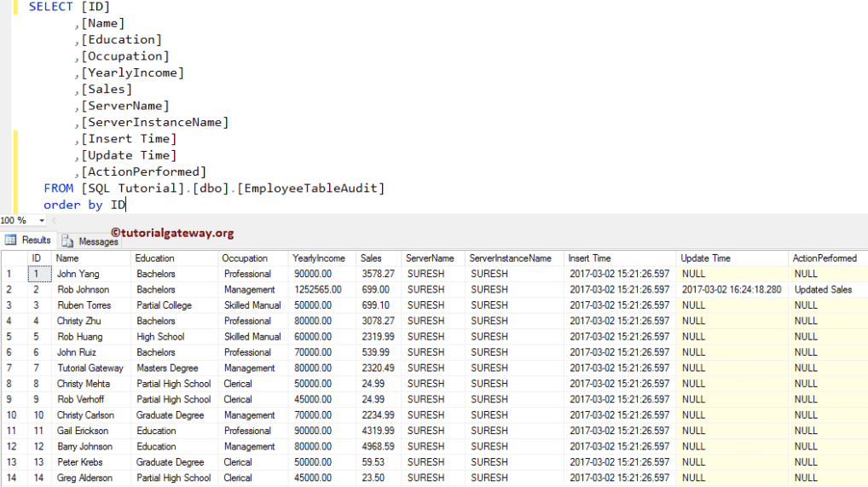Viewport: 868px width, 487px height.
Task: Click the sales value '3578.27'
Action: (x=378, y=274)
